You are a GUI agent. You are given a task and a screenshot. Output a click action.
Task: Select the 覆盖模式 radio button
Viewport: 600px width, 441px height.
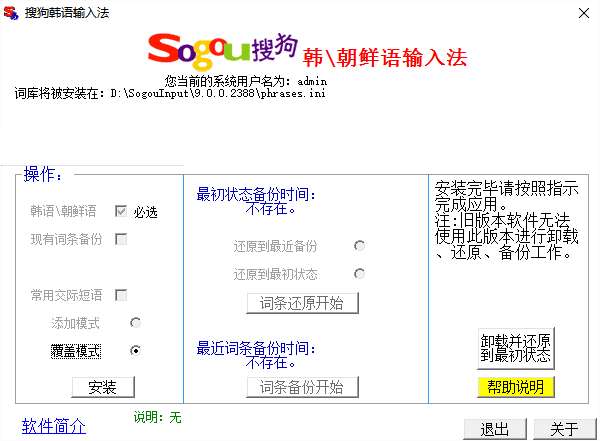[135, 350]
